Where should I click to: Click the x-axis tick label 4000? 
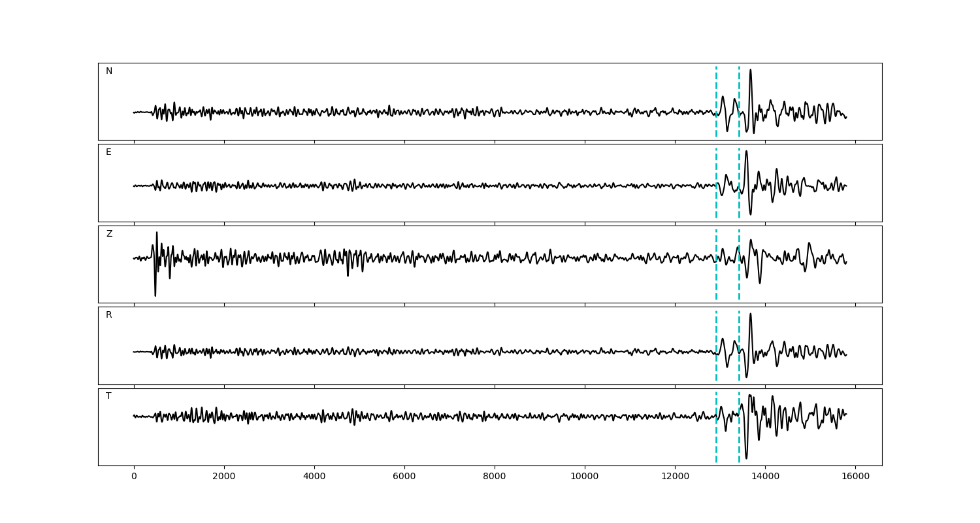click(x=314, y=477)
